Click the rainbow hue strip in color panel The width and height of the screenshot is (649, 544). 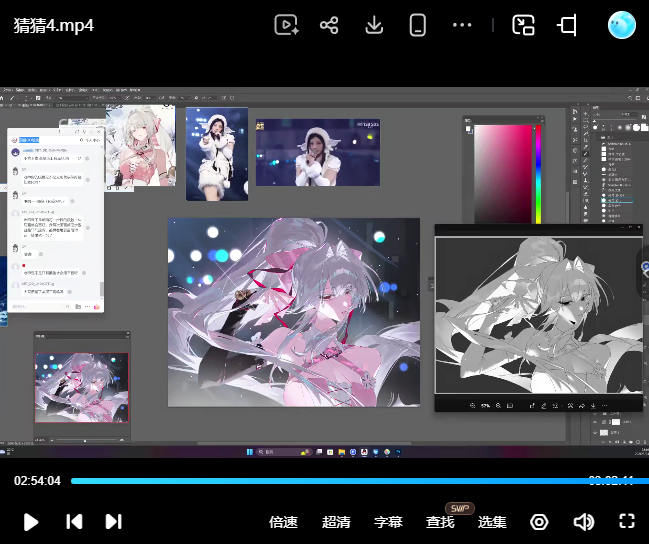[x=538, y=174]
